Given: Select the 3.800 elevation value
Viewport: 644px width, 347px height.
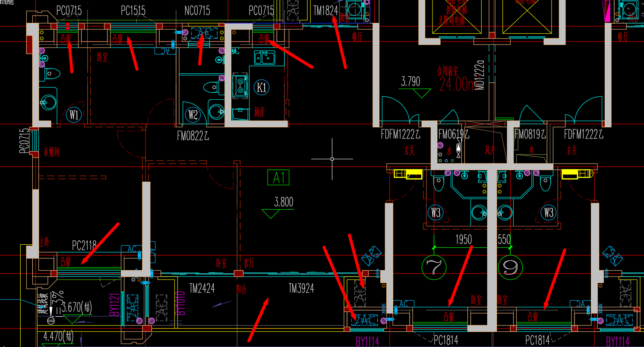Looking at the screenshot, I should (x=284, y=202).
